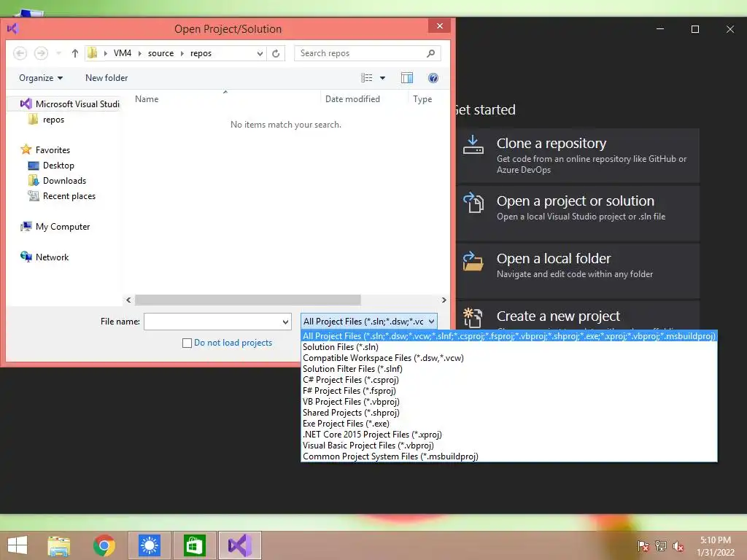Open the Windows Store taskbar icon
The height and width of the screenshot is (560, 747).
tap(194, 545)
